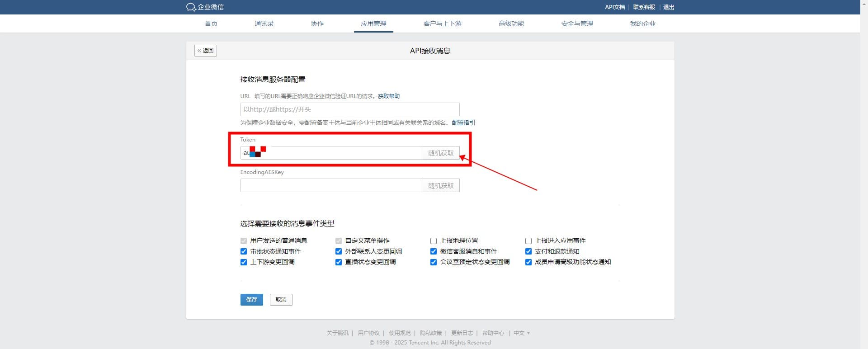Focus the URL input field
Viewport: 868px width, 349px height.
coord(350,109)
